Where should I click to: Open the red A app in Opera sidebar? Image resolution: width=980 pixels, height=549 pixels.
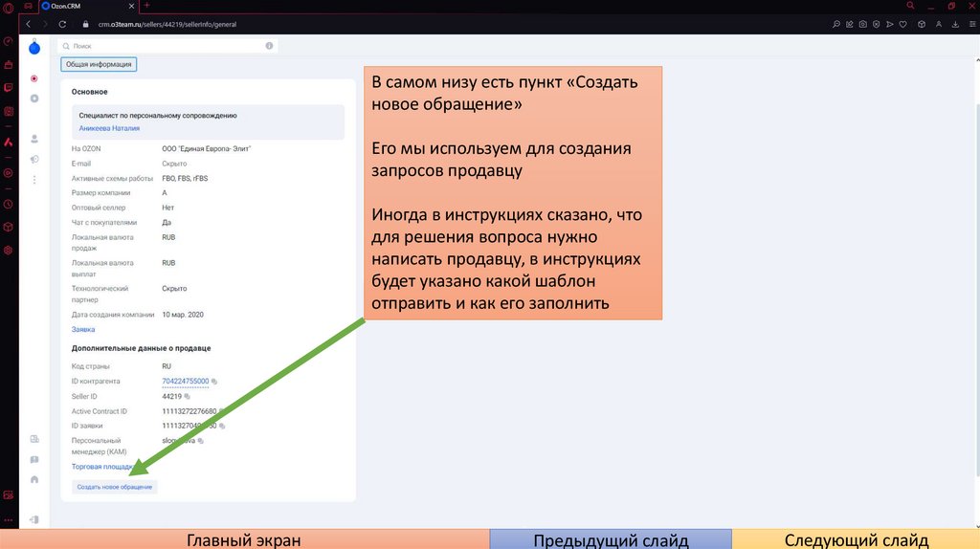click(8, 143)
